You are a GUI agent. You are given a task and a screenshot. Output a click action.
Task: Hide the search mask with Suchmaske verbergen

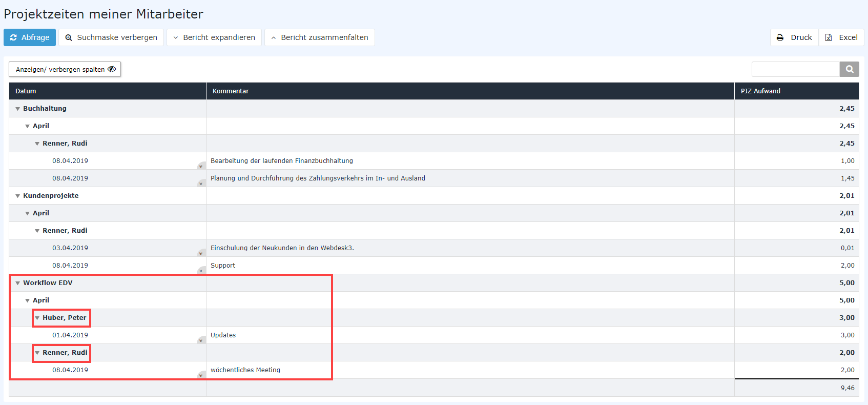111,37
